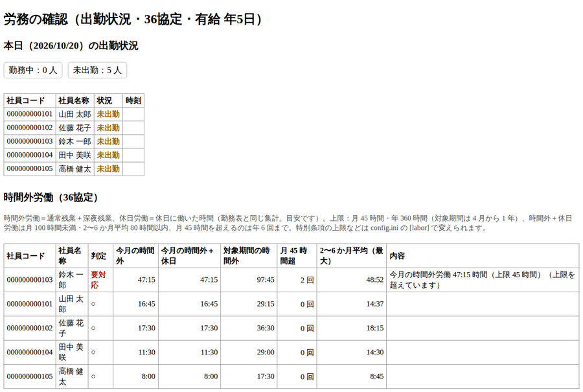Click the 29:00 period overtime value

coord(266,352)
